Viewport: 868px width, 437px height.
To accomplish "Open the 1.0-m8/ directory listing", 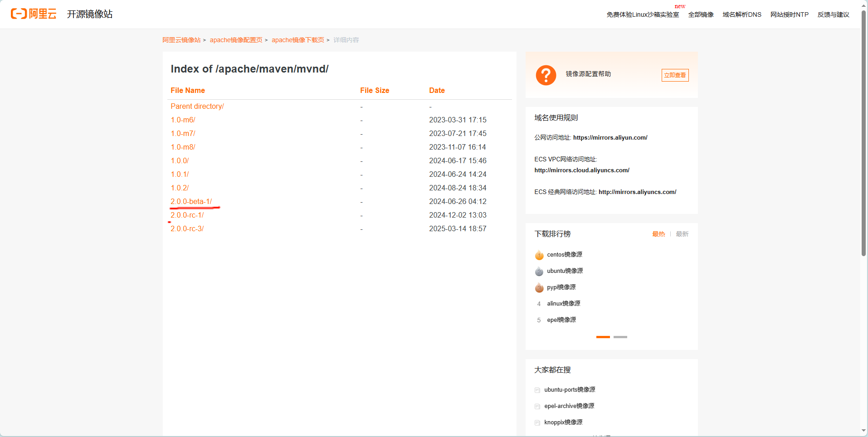I will click(x=182, y=147).
